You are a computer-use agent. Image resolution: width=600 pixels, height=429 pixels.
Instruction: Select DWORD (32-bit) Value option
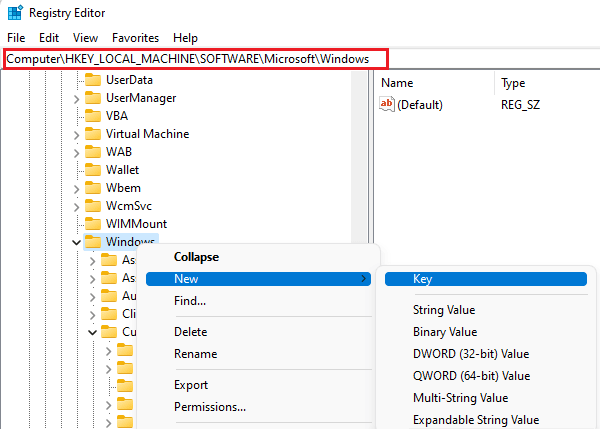tap(470, 354)
